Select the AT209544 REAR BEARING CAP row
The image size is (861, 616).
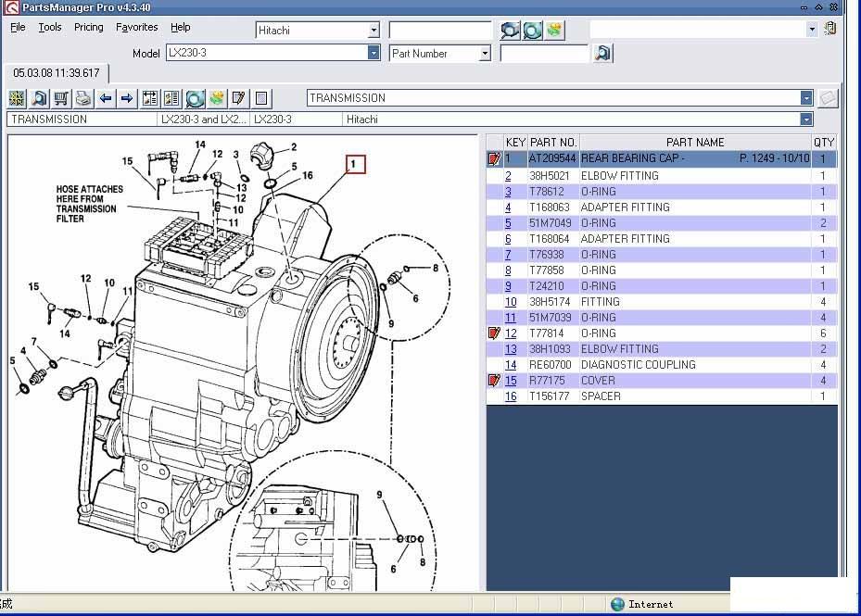(661, 158)
